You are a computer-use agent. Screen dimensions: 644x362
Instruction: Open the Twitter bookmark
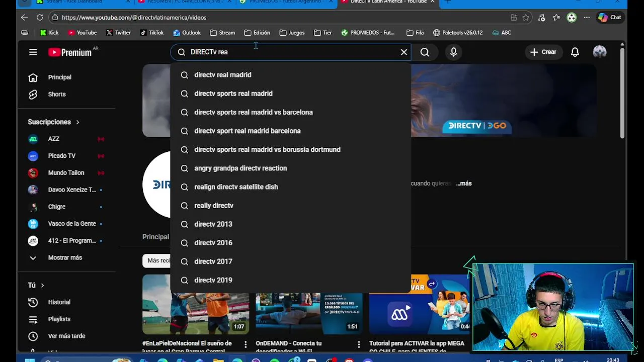point(118,33)
